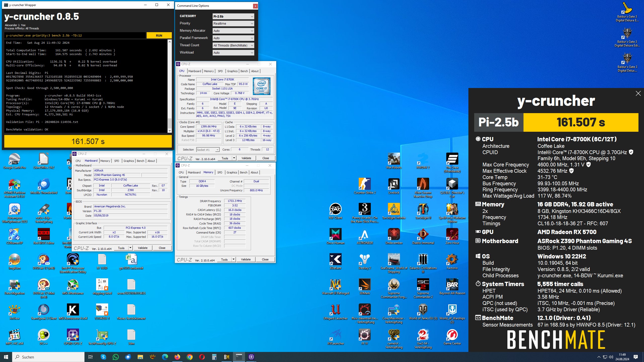Open the Workload dropdown

point(233,53)
